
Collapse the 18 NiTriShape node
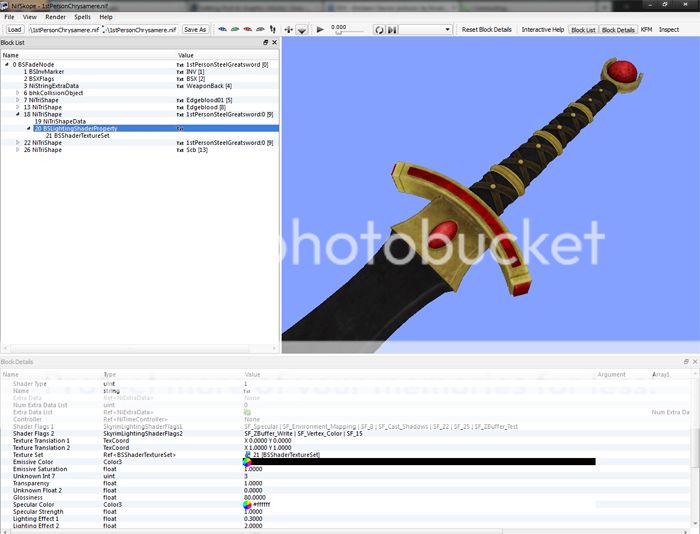tap(18, 114)
